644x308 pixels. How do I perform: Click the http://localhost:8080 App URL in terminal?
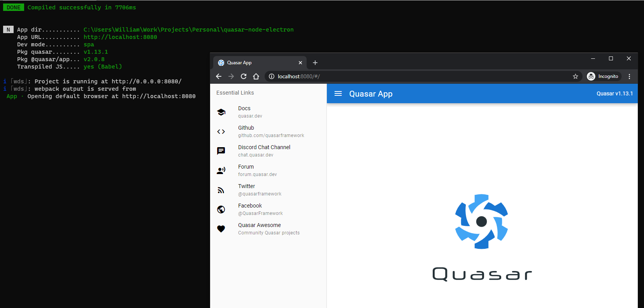click(120, 37)
